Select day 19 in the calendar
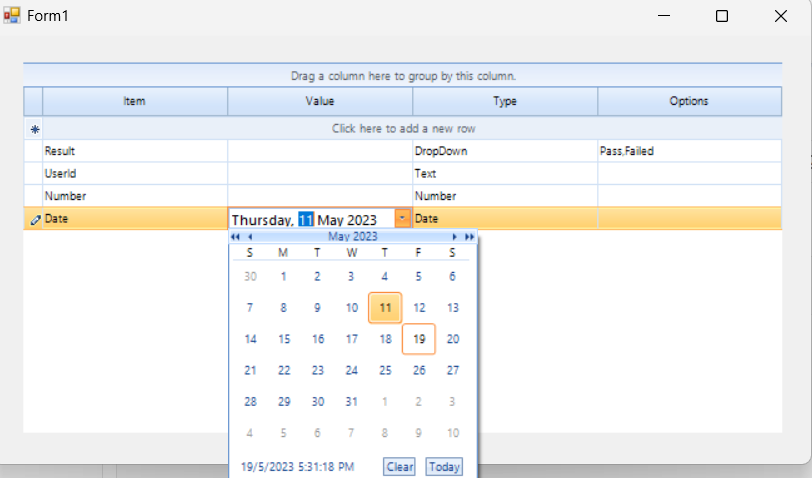Screen dimensions: 812x478 (419, 339)
